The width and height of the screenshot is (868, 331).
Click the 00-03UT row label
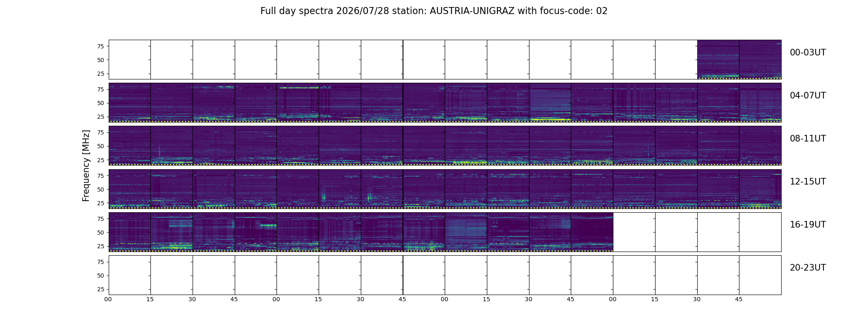[x=808, y=53]
